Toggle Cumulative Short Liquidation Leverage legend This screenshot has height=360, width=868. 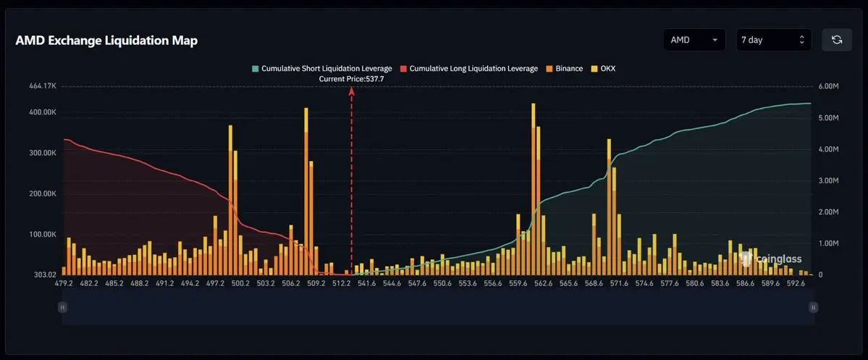pos(321,69)
